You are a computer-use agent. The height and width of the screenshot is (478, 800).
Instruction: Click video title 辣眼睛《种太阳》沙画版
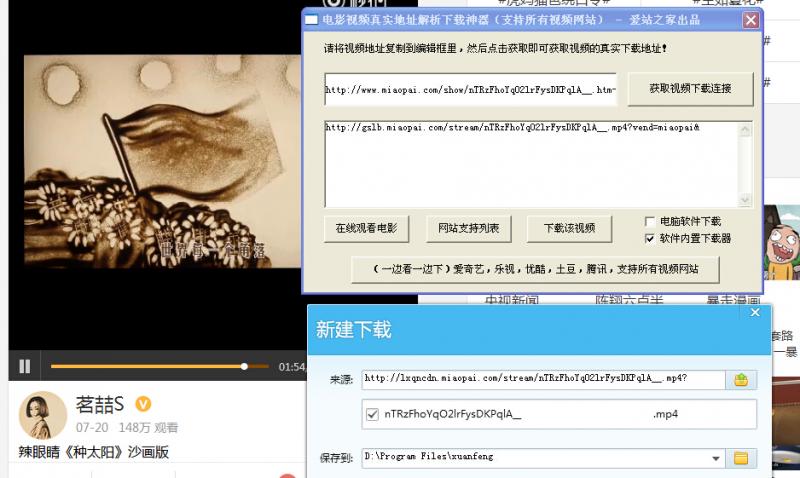click(93, 452)
